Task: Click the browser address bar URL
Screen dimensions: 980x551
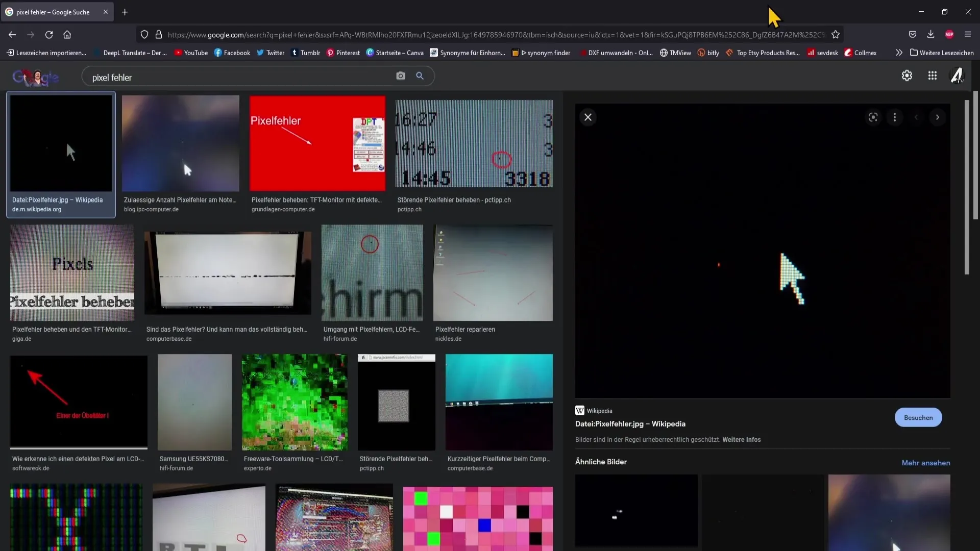Action: 495,35
